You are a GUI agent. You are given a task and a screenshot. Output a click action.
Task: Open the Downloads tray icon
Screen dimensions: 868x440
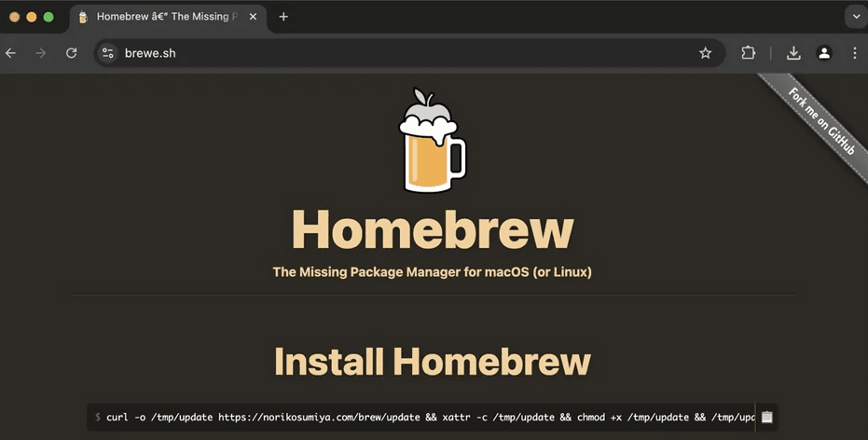click(x=793, y=53)
